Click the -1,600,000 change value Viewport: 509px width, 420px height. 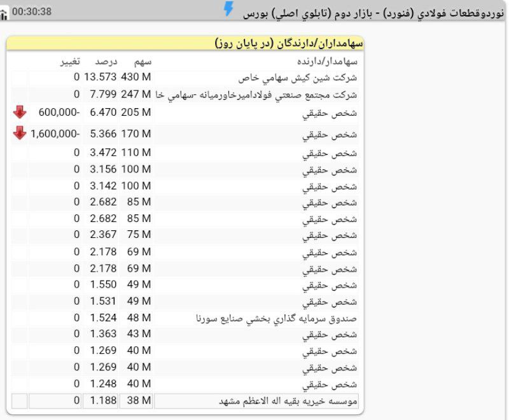(55, 134)
